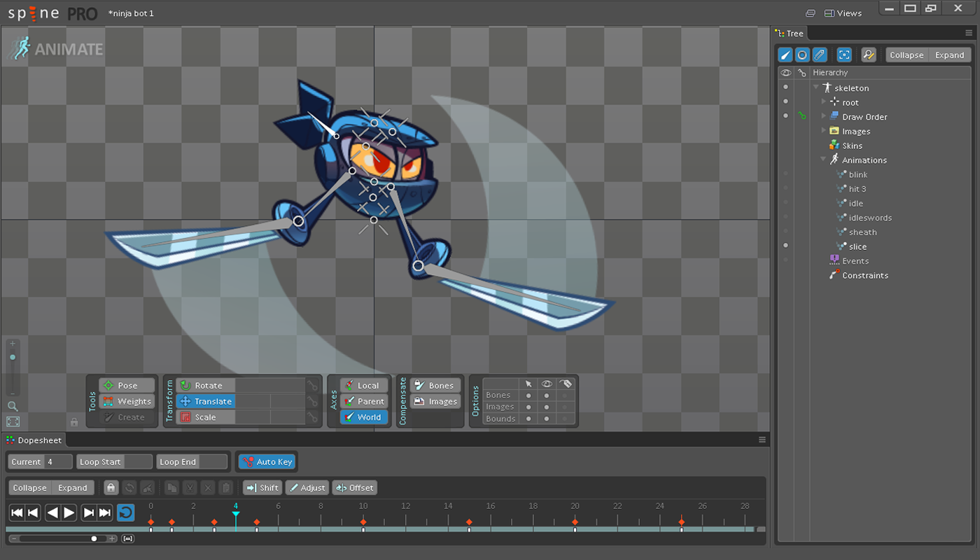
Task: Click the Dopesheet zoom-to-fit icon
Action: [x=128, y=538]
